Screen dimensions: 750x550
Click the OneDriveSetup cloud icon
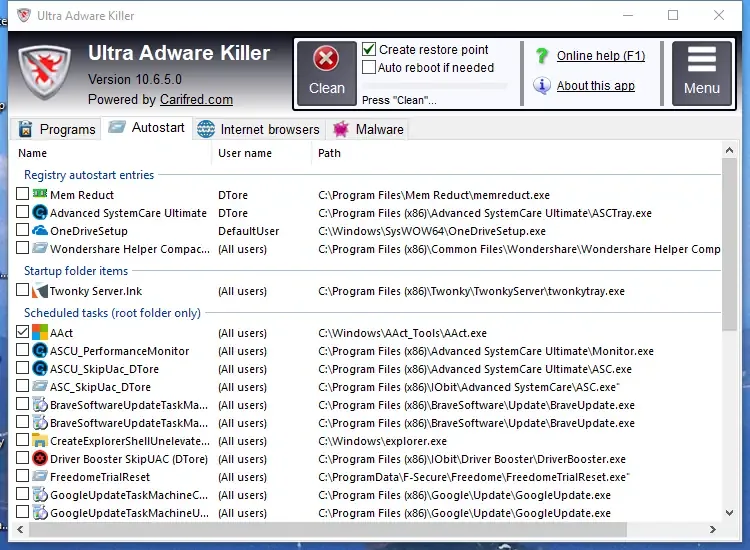[x=40, y=230]
